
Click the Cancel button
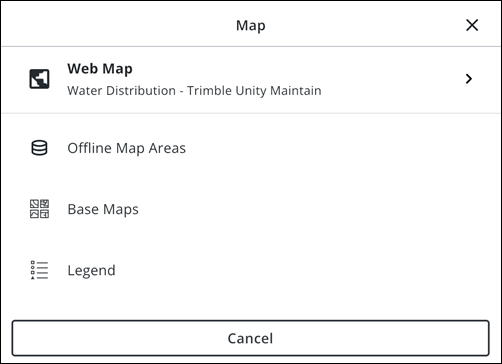[x=251, y=338]
